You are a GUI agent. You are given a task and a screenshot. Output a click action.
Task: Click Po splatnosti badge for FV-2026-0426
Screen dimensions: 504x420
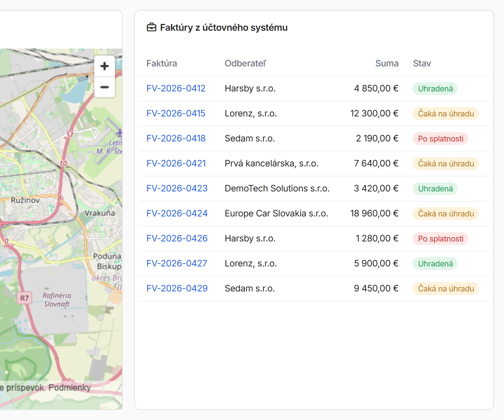point(440,239)
